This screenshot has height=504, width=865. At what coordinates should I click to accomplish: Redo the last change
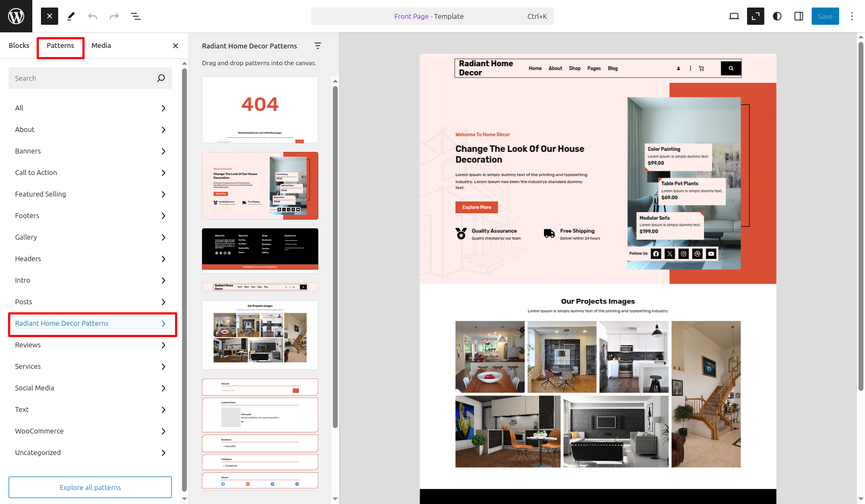coord(114,16)
